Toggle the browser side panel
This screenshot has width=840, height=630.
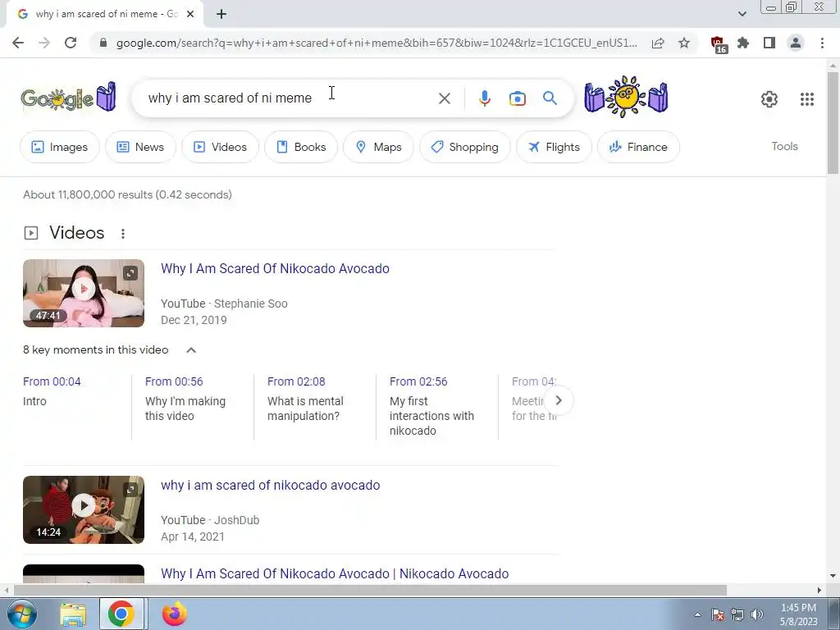(769, 43)
